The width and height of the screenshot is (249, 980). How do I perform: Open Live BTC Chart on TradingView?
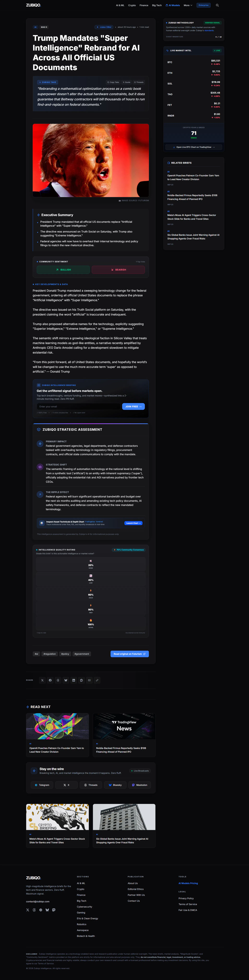point(194,147)
